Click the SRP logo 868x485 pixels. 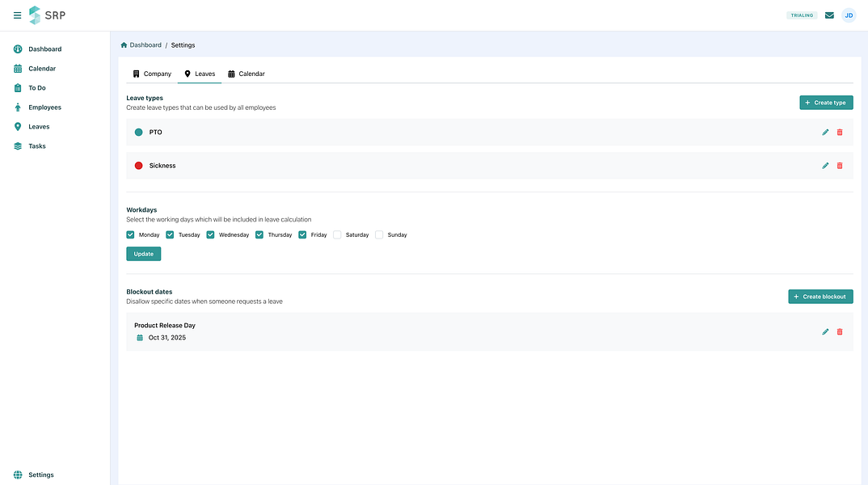(47, 15)
